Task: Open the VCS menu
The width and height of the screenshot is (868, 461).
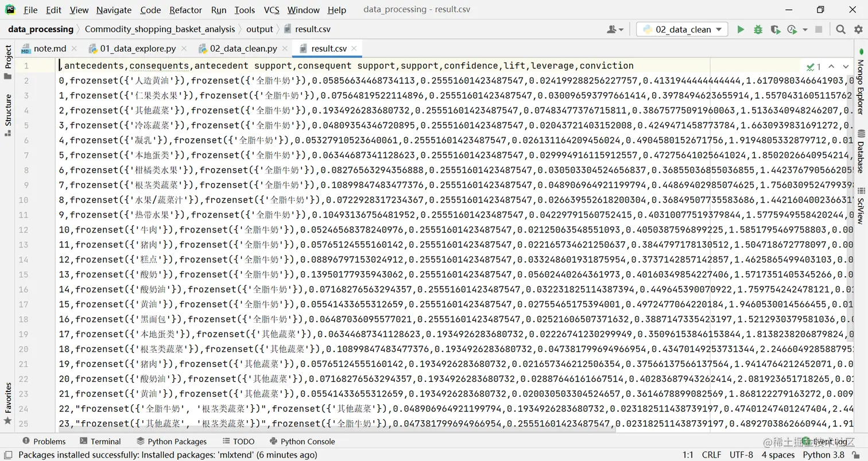Action: [271, 10]
